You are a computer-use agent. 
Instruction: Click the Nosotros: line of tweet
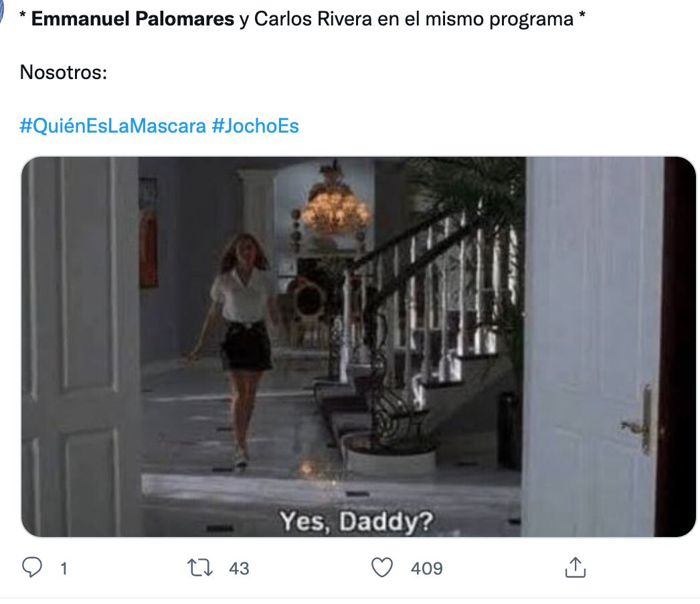[64, 72]
